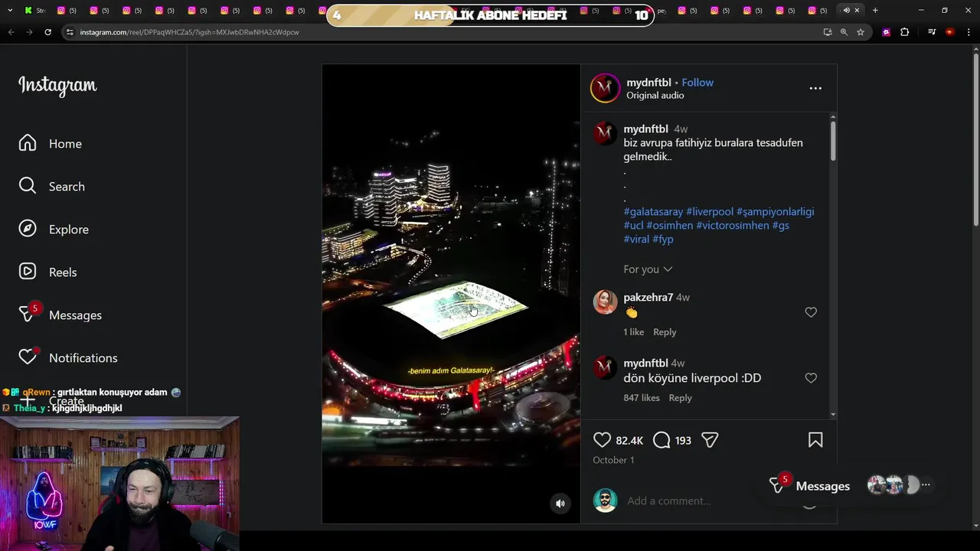The height and width of the screenshot is (551, 980).
Task: Open Messages in left sidebar
Action: [x=60, y=315]
